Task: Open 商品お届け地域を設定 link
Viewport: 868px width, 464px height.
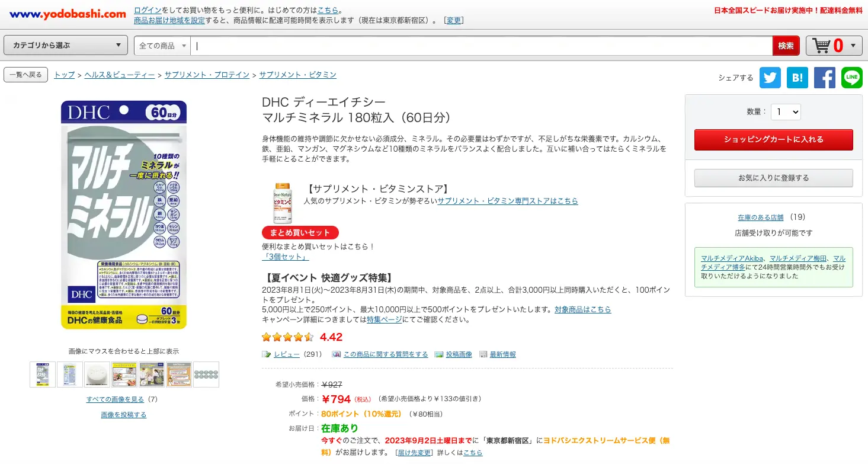Action: click(x=169, y=20)
